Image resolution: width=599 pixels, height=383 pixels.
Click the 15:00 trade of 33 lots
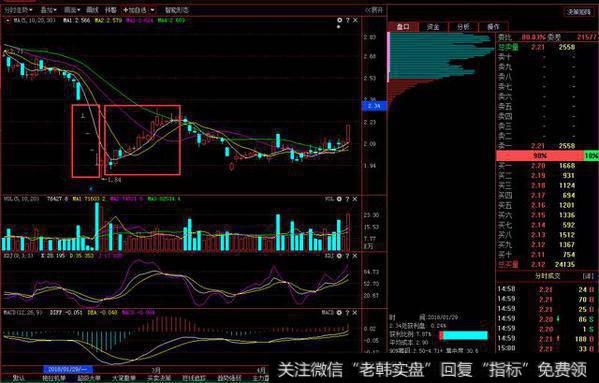click(x=547, y=349)
